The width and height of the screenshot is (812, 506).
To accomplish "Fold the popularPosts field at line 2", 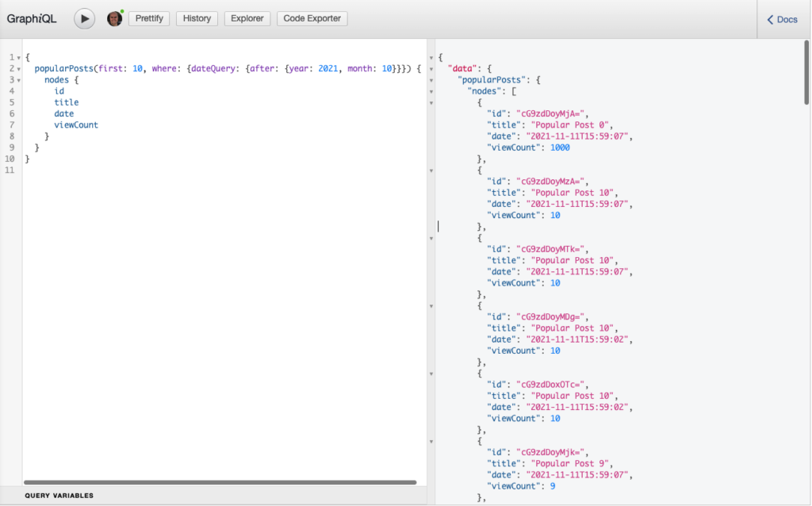I will (18, 69).
